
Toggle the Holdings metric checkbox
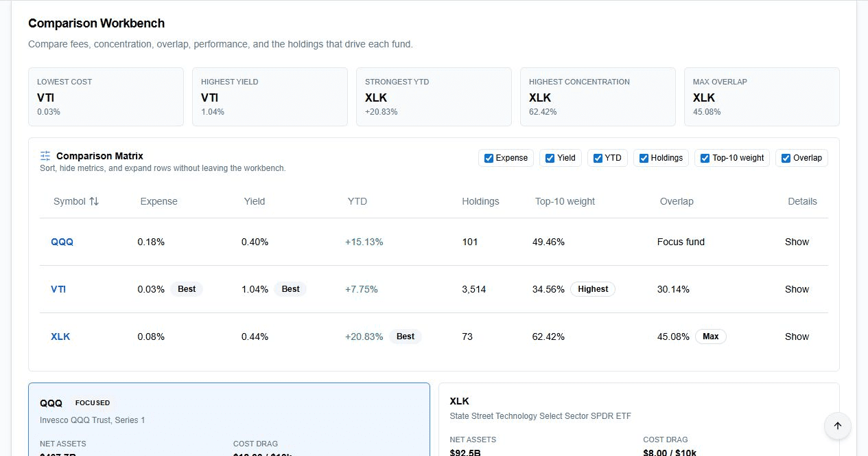[x=644, y=158]
